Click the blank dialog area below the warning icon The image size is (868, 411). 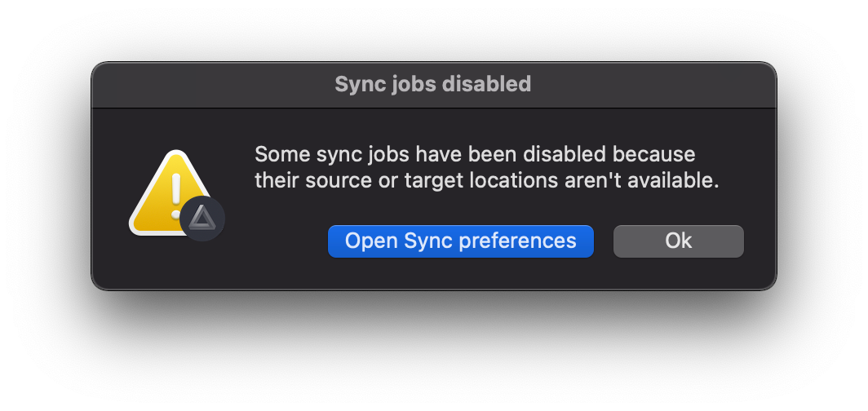(171, 264)
